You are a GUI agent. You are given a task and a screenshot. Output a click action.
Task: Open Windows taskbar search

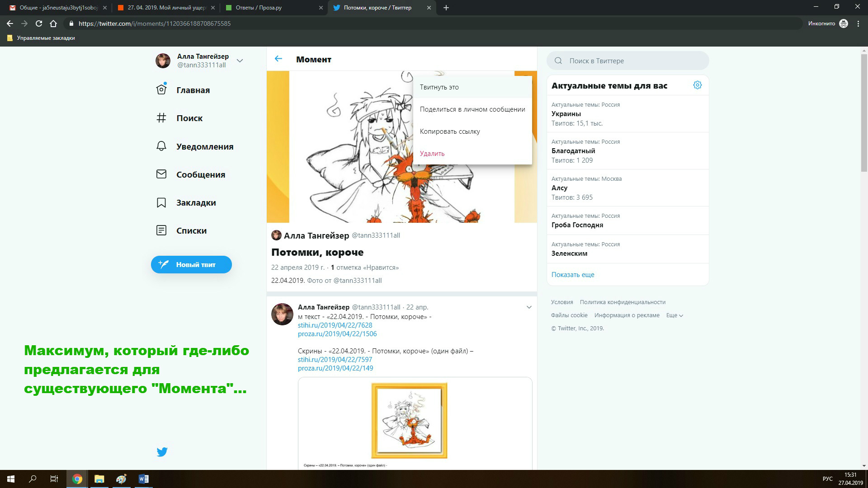(x=33, y=479)
